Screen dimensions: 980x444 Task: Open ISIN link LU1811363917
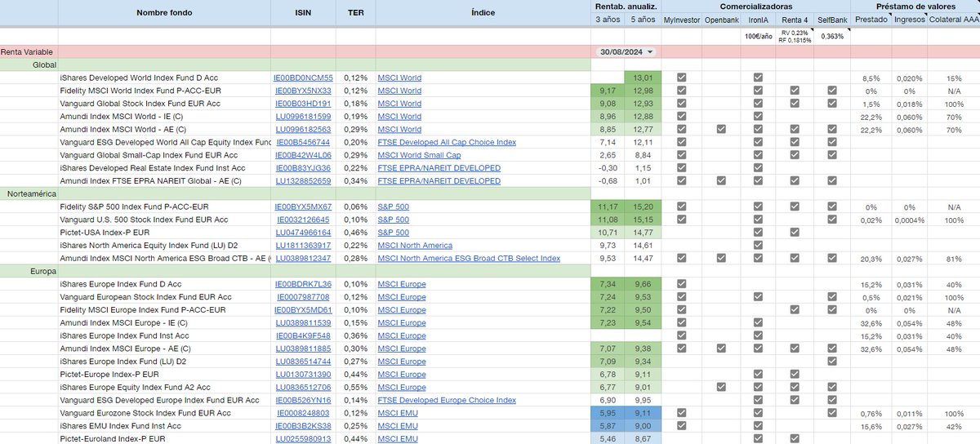(303, 246)
